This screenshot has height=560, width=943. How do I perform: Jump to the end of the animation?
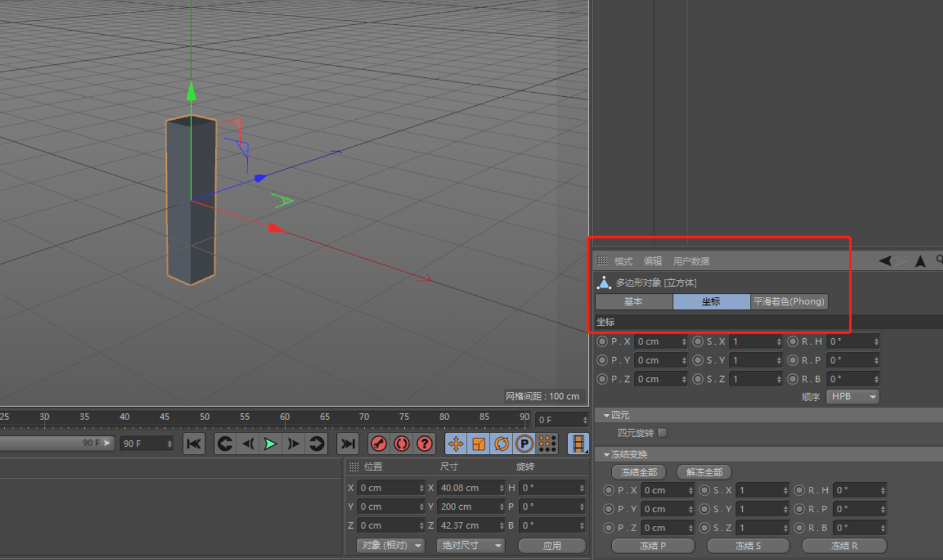347,444
